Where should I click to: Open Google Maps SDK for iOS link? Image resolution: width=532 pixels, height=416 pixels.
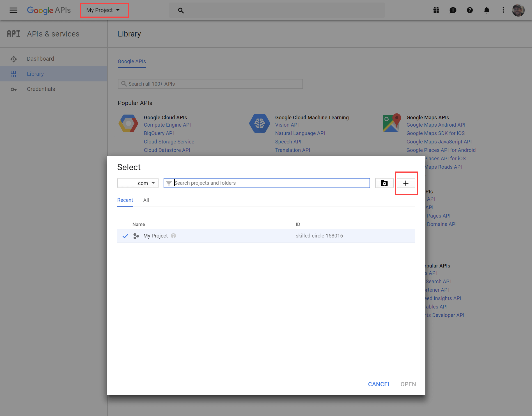coord(435,133)
